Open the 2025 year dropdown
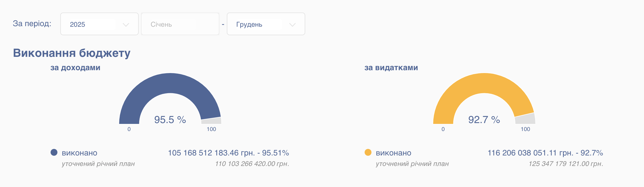The image size is (644, 187). tap(99, 24)
